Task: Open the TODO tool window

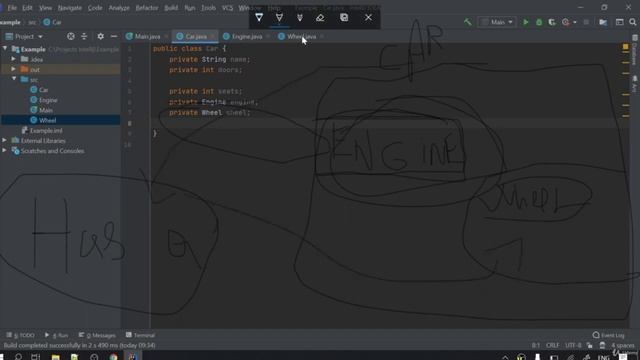Action: [x=20, y=335]
